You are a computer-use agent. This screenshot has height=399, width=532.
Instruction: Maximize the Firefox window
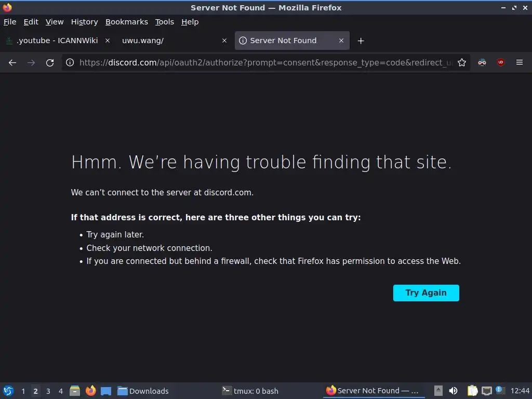pos(514,7)
